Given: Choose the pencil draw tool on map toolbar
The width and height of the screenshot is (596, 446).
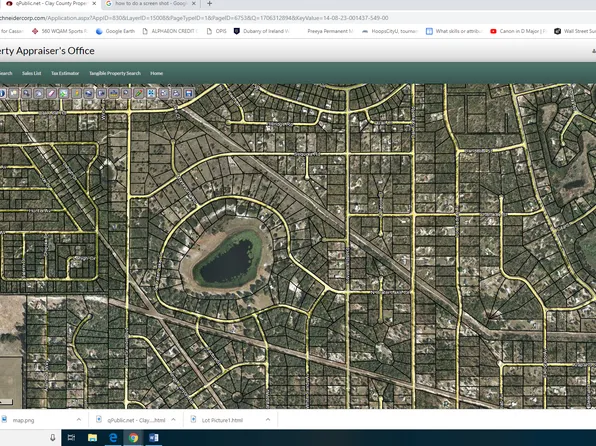Looking at the screenshot, I should coord(139,93).
